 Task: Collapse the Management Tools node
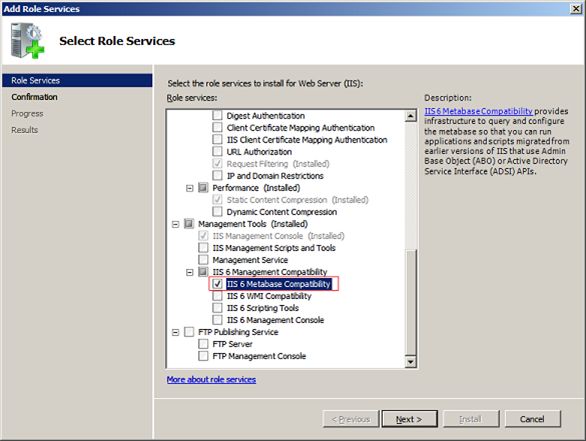[x=175, y=224]
